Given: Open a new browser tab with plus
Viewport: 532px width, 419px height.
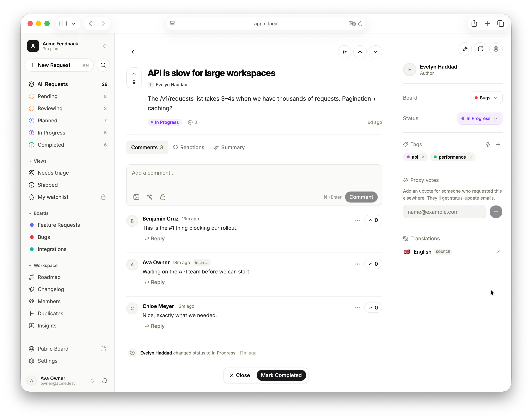Looking at the screenshot, I should 487,24.
